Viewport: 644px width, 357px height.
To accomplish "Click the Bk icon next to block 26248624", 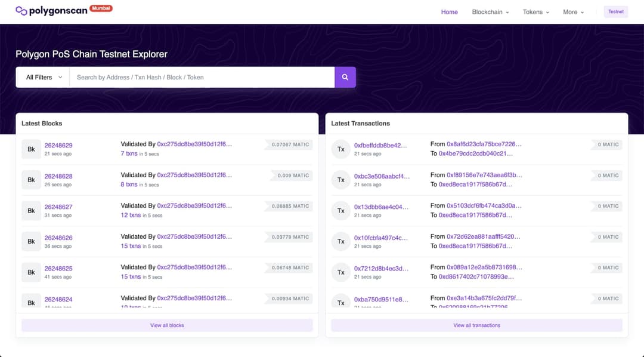I will (x=31, y=303).
